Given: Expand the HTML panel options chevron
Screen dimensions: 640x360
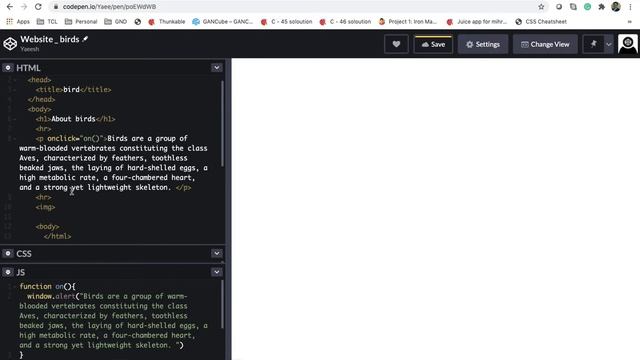Looking at the screenshot, I should [x=217, y=68].
